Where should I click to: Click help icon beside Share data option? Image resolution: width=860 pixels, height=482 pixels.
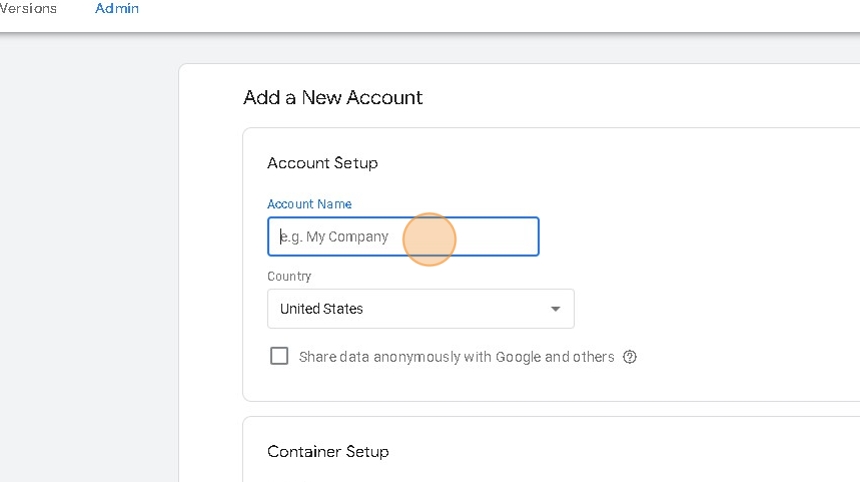point(630,357)
